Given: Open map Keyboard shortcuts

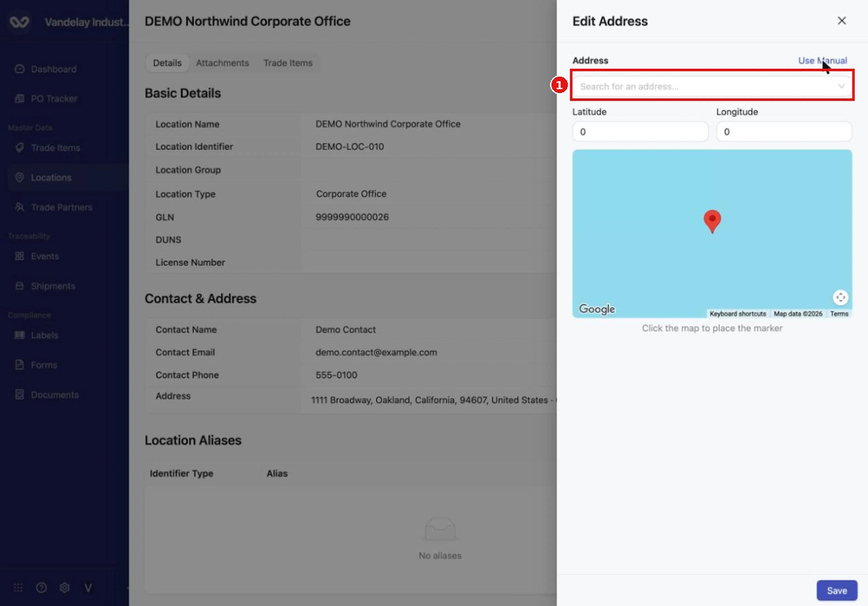Looking at the screenshot, I should click(x=738, y=314).
